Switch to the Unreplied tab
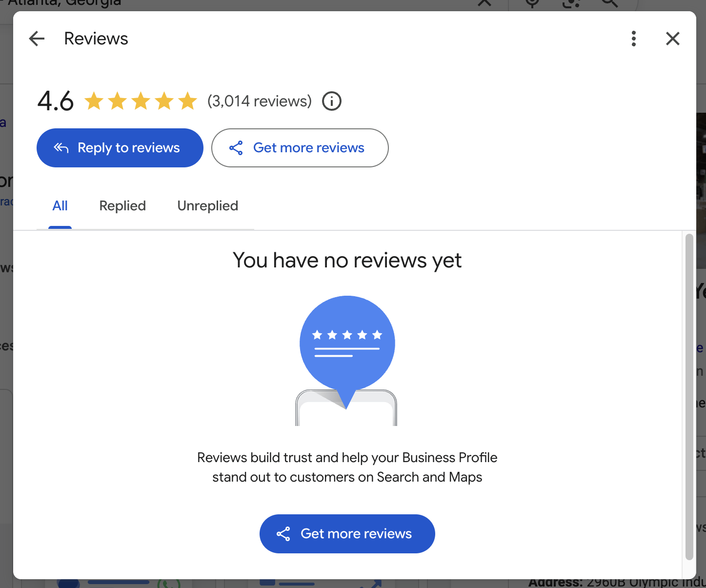706x588 pixels. click(x=208, y=206)
